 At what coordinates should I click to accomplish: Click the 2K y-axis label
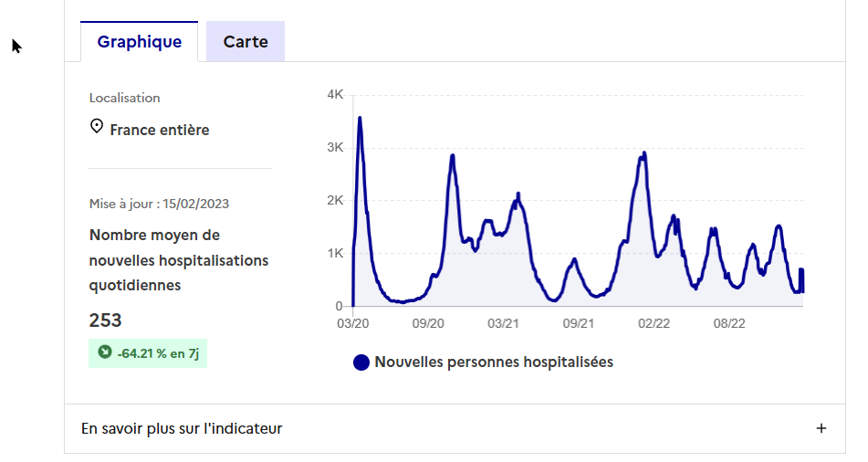click(x=334, y=200)
